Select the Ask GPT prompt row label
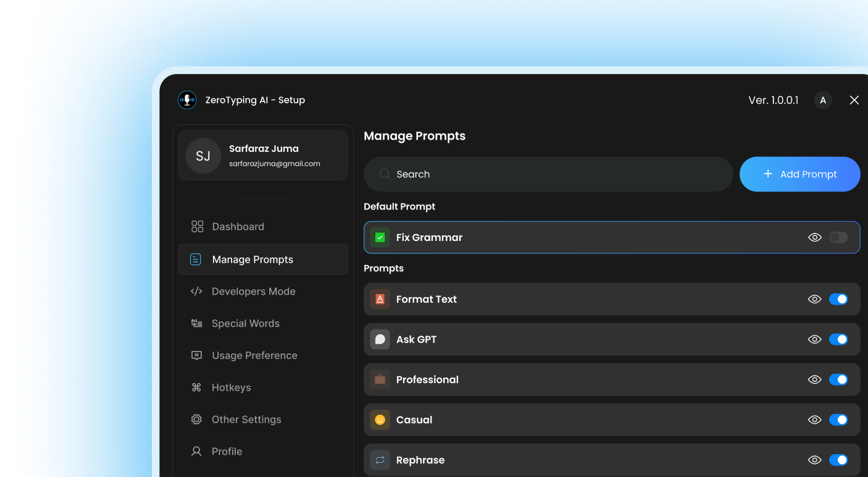The width and height of the screenshot is (868, 477). pyautogui.click(x=417, y=339)
